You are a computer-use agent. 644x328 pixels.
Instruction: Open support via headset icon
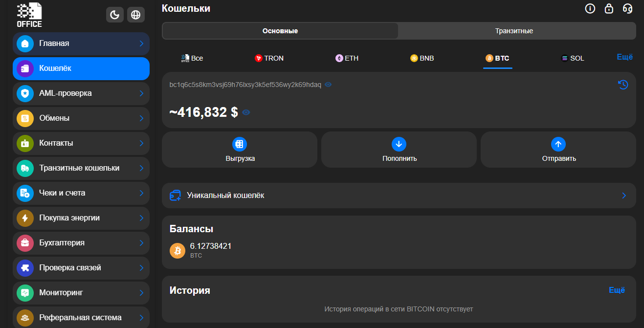point(627,8)
